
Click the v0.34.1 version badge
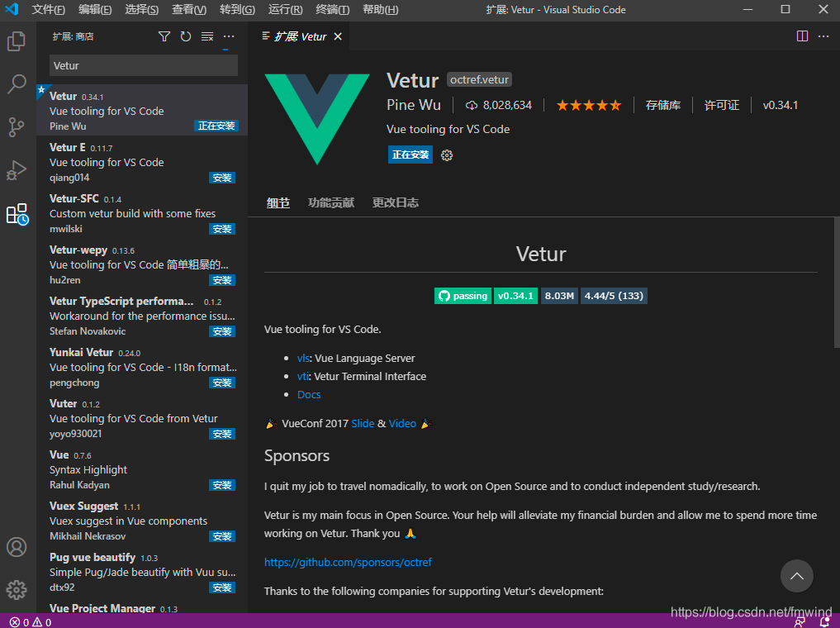tap(515, 296)
